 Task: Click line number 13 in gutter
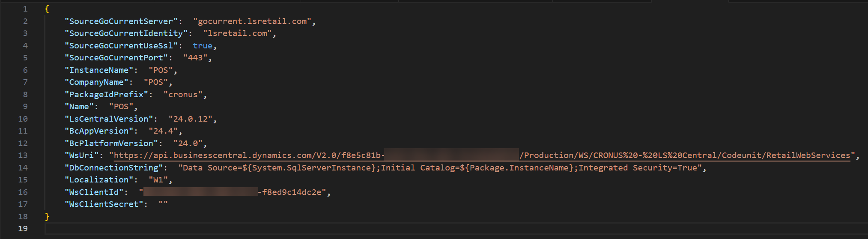[x=23, y=155]
